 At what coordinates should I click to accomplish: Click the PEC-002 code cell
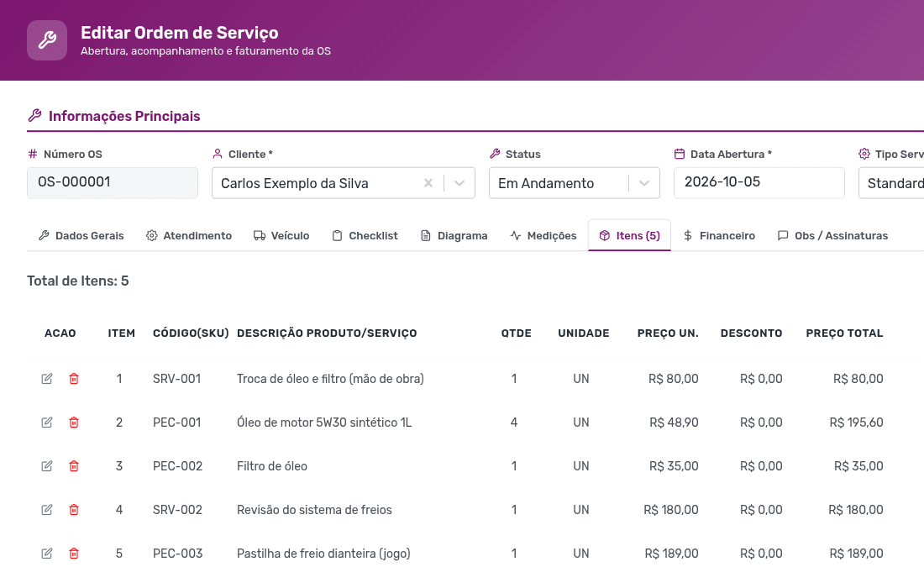[x=177, y=466]
